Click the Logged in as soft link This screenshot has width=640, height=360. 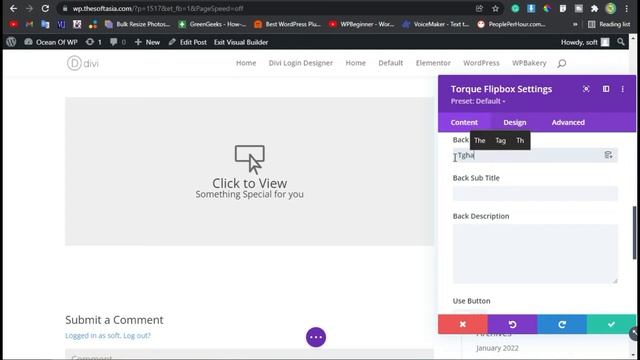93,336
